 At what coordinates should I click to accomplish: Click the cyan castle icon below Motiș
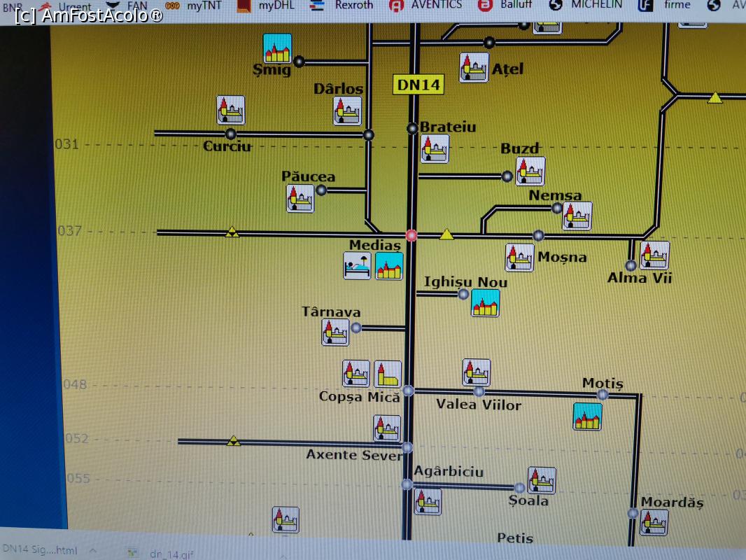pos(587,416)
